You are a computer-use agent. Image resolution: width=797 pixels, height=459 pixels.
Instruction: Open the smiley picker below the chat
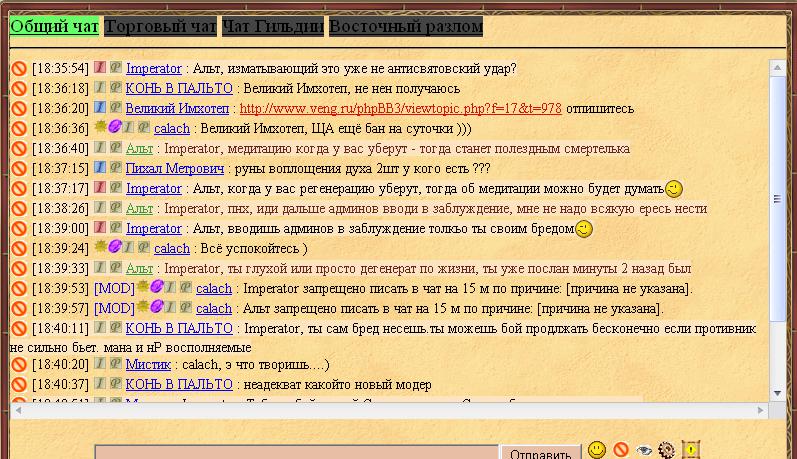click(x=597, y=449)
